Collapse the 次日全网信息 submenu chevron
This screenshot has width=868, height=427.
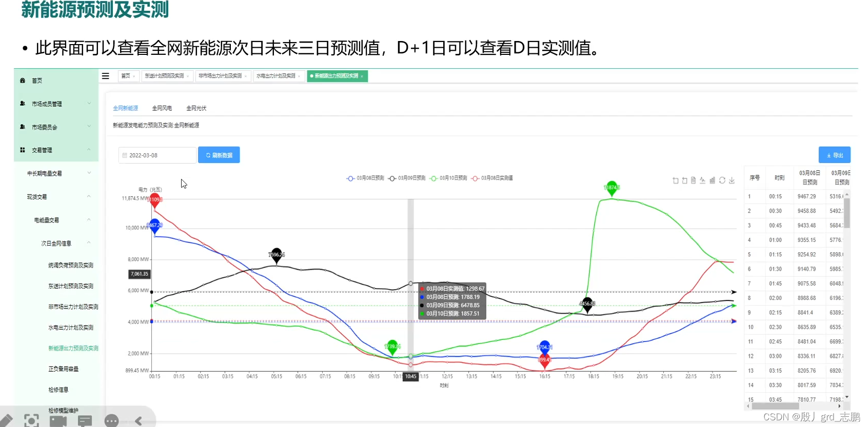click(x=89, y=243)
